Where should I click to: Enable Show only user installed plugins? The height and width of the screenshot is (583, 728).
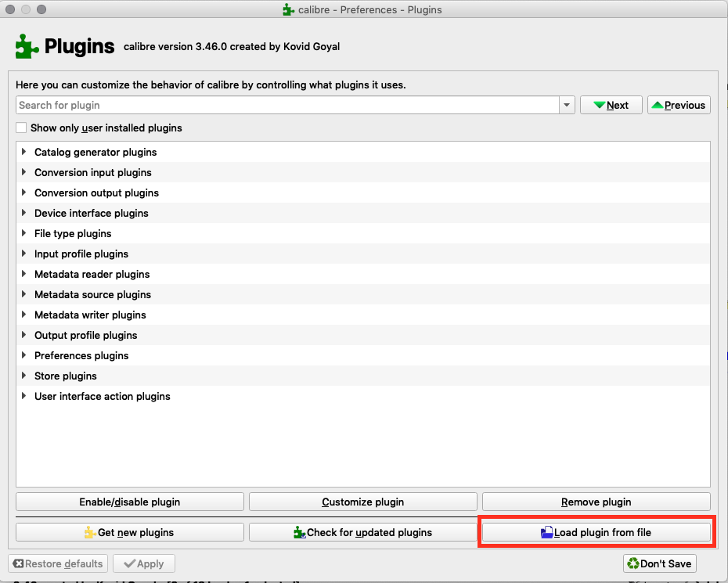pyautogui.click(x=22, y=128)
